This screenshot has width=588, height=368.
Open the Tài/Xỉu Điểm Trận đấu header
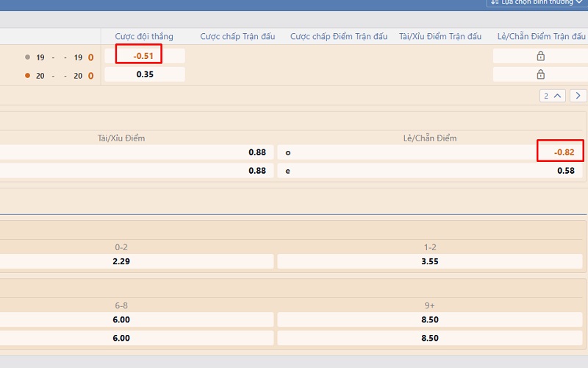click(x=440, y=37)
